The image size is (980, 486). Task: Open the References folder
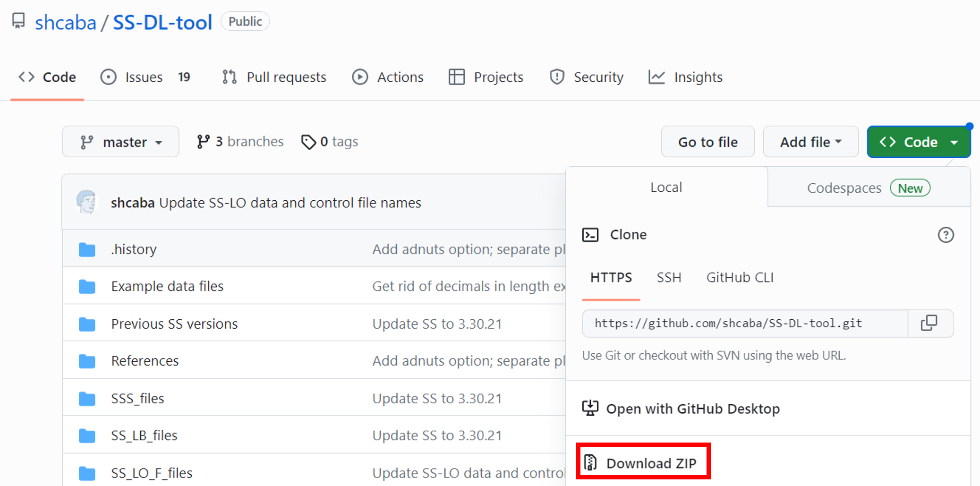point(145,361)
